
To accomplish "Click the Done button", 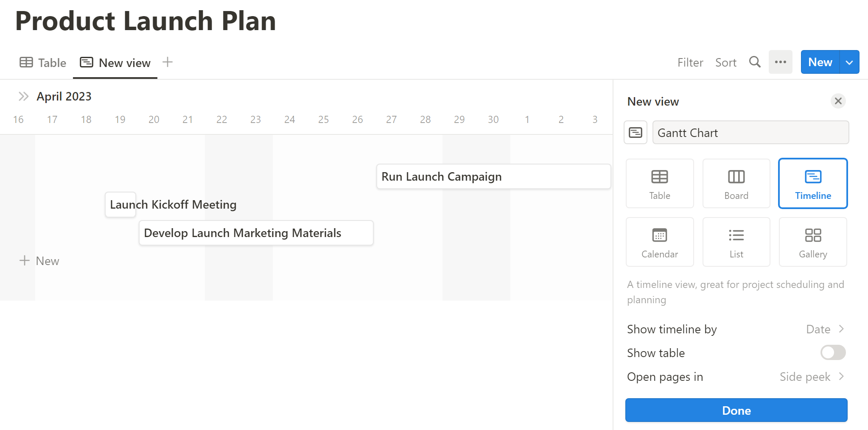I will click(736, 410).
